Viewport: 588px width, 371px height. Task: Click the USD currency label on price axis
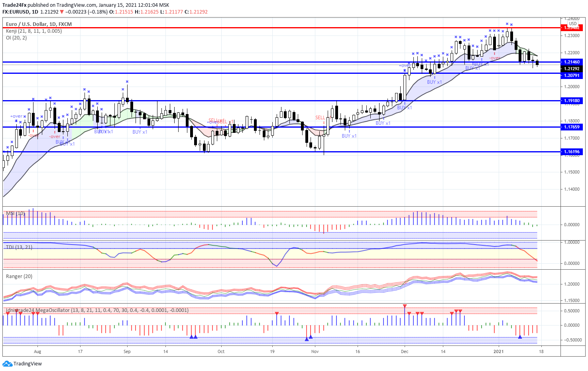[573, 24]
